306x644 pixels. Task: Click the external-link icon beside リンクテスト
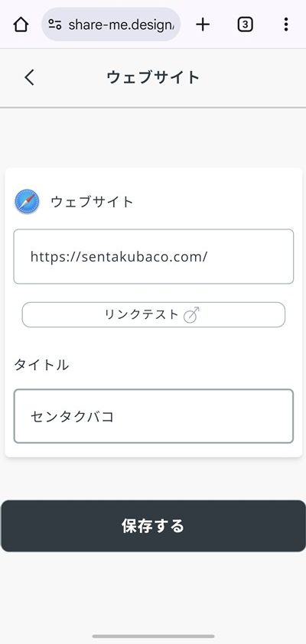click(191, 315)
